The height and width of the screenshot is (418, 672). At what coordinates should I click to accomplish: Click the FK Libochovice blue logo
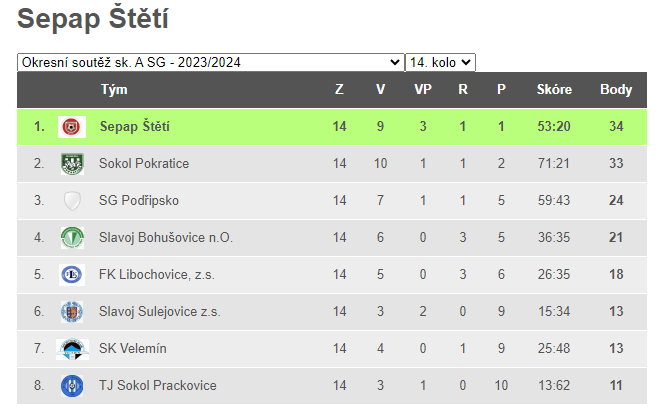point(72,275)
